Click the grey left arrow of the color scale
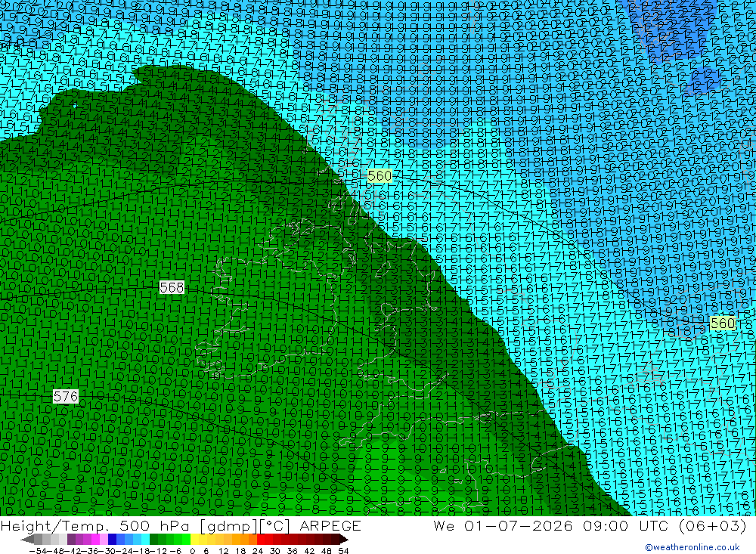 coord(28,540)
